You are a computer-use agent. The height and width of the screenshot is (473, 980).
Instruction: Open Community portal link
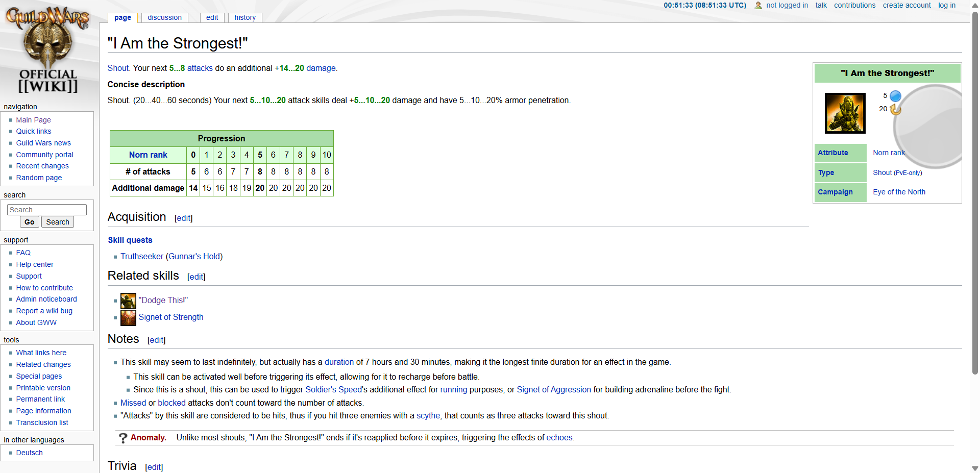[x=44, y=155]
